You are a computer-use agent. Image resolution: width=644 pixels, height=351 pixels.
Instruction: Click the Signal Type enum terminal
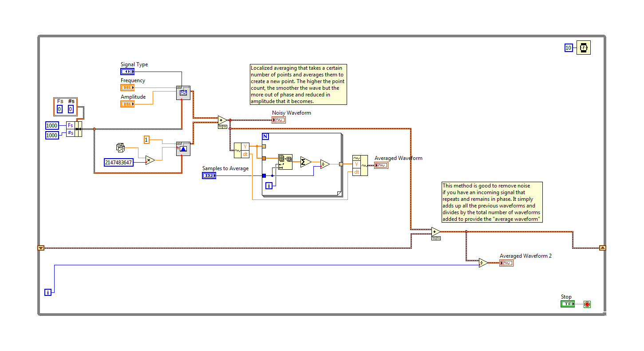tap(127, 72)
